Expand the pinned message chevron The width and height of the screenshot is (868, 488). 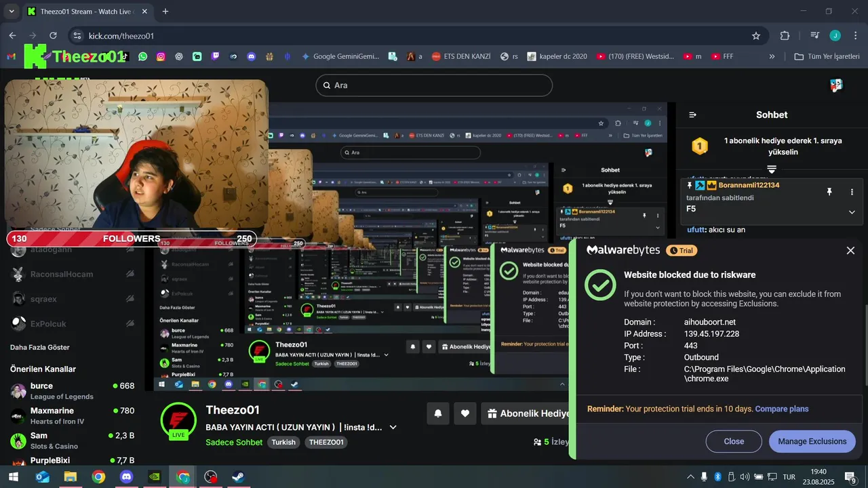852,212
